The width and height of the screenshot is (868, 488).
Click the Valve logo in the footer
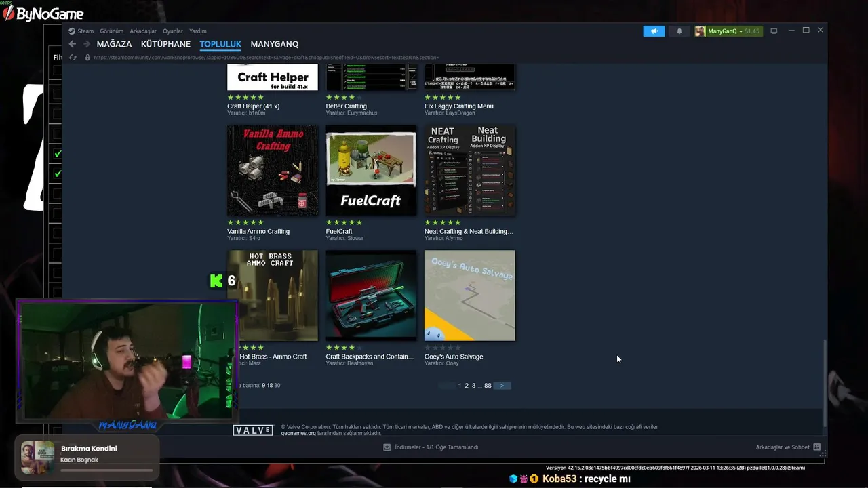pyautogui.click(x=253, y=430)
